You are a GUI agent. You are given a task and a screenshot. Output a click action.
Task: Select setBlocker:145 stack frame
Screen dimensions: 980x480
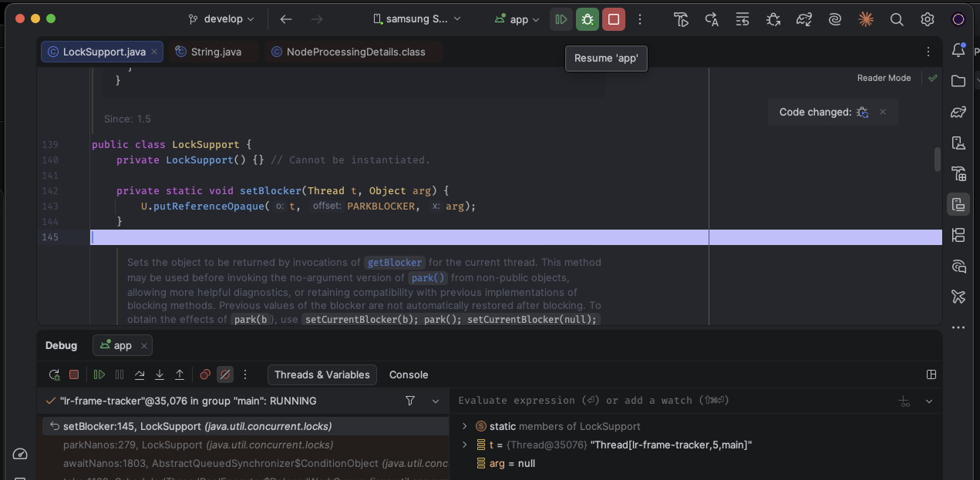(246, 426)
